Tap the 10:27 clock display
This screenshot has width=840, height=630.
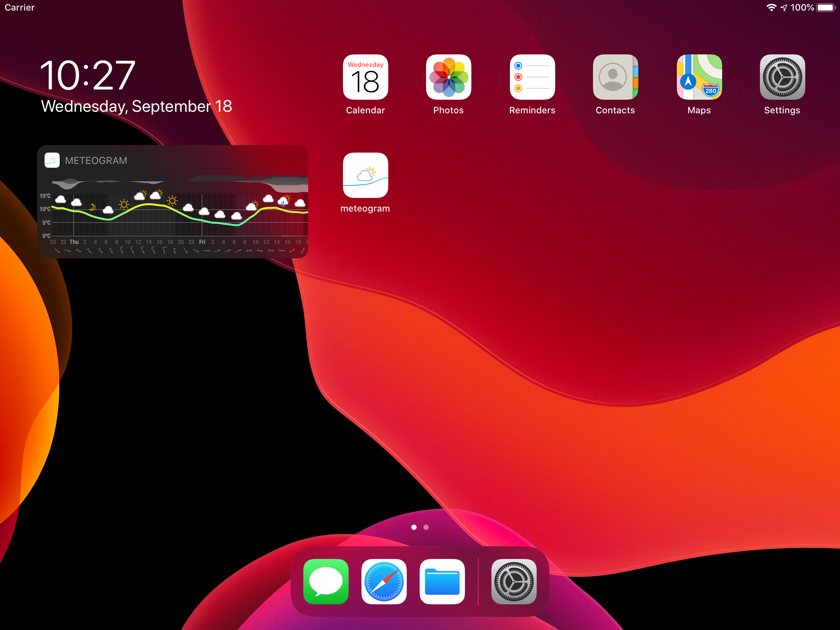[87, 75]
